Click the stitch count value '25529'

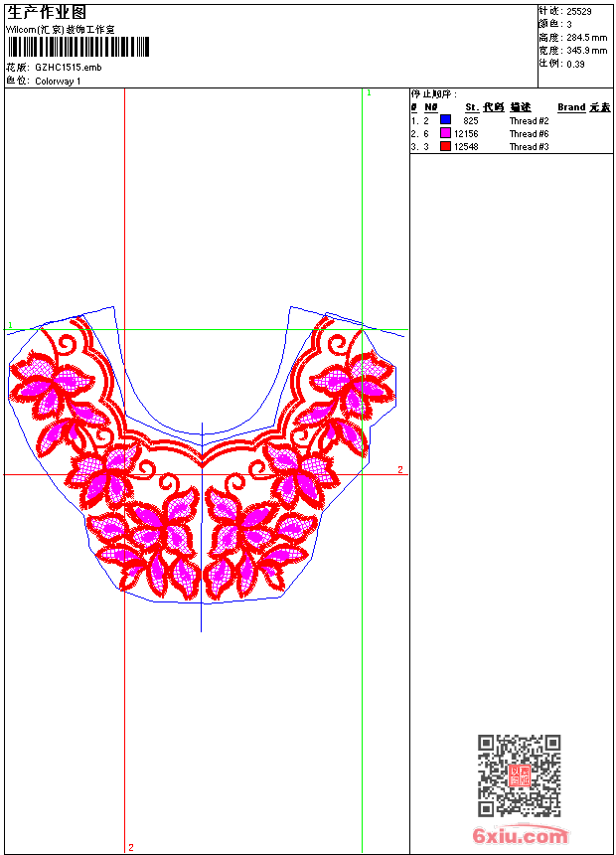click(579, 12)
